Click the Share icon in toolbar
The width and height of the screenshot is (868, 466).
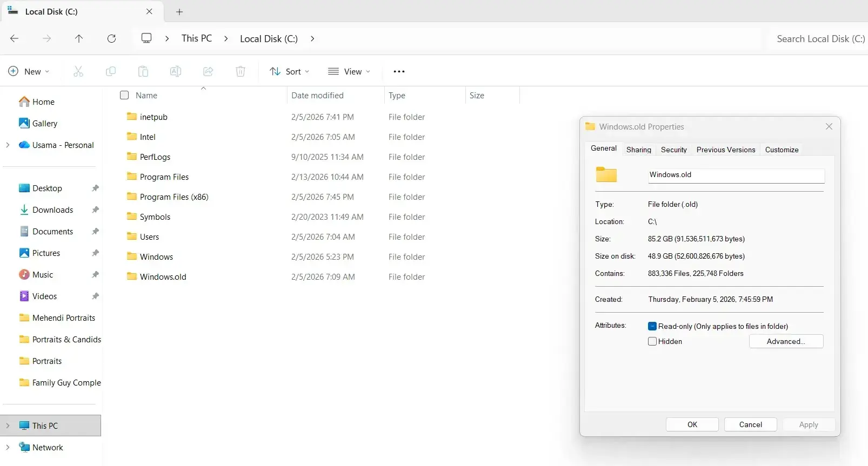click(x=208, y=71)
